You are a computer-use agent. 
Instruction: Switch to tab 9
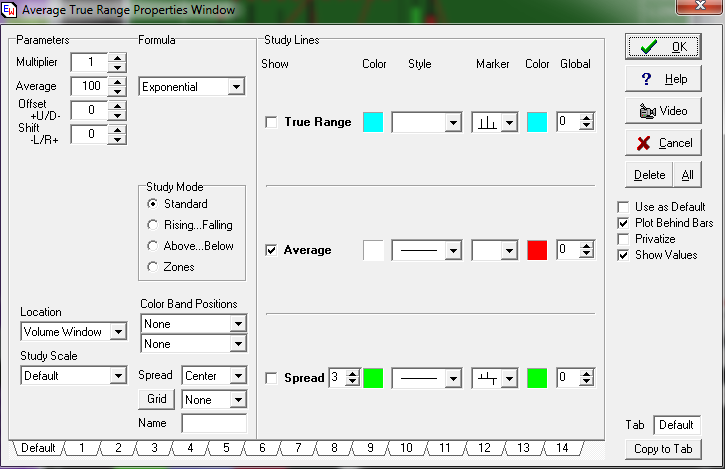(370, 448)
